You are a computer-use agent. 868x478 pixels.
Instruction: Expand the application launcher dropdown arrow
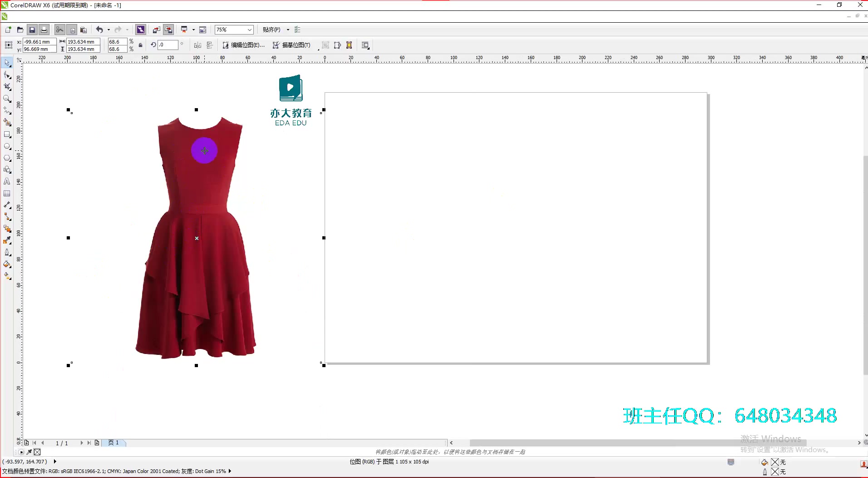click(194, 30)
